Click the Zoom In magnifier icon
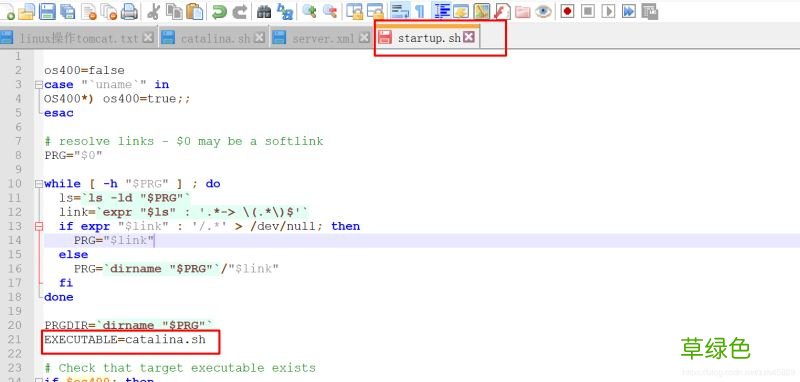Image resolution: width=800 pixels, height=382 pixels. [x=309, y=11]
